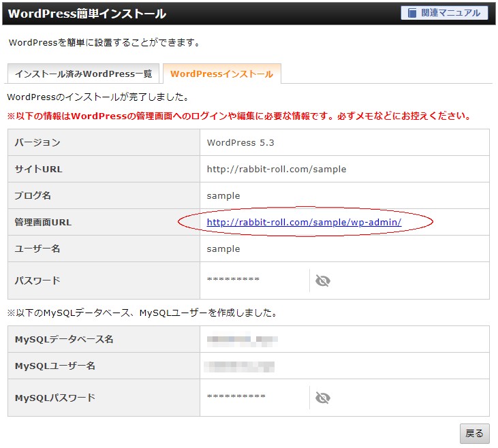Click the ブログ名 row label
This screenshot has width=498, height=448.
[x=33, y=195]
